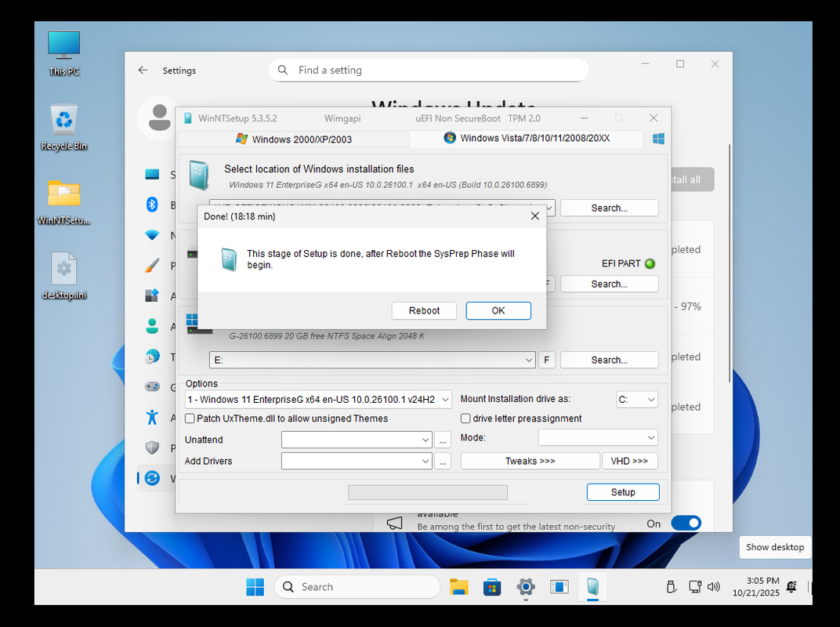Toggle latest updates On switch
Viewport: 840px width, 627px height.
click(686, 523)
